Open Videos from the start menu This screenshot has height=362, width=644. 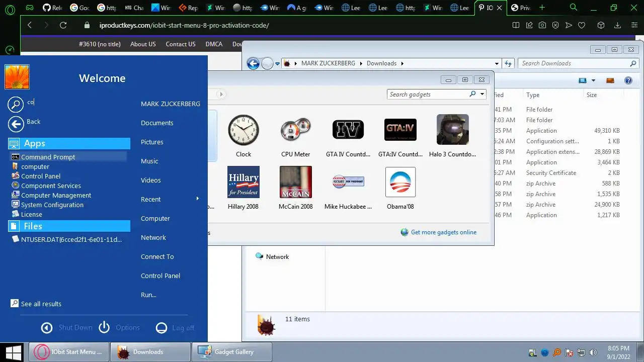151,180
